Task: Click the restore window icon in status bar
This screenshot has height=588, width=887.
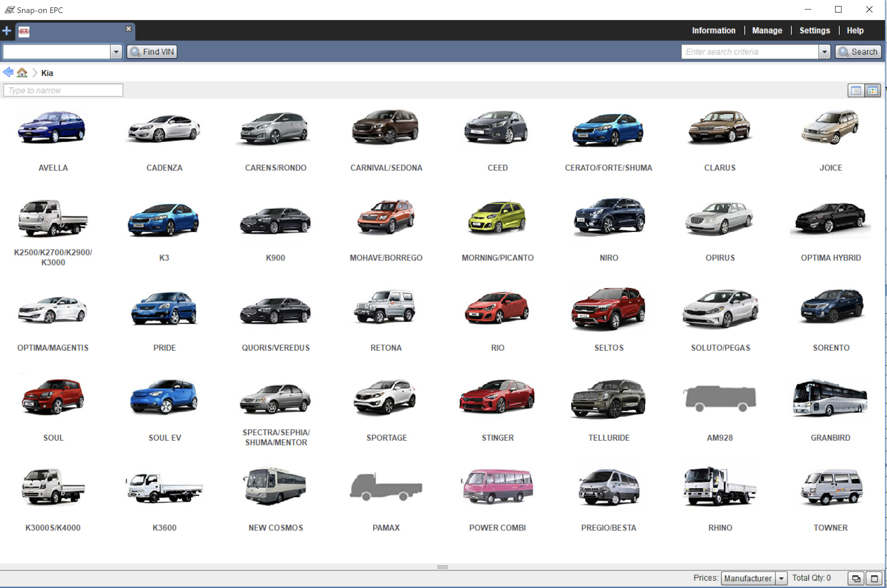Action: [x=856, y=578]
